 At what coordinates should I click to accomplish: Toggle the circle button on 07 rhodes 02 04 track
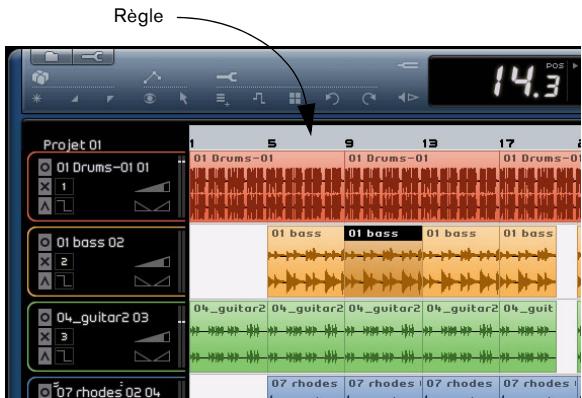[x=45, y=392]
